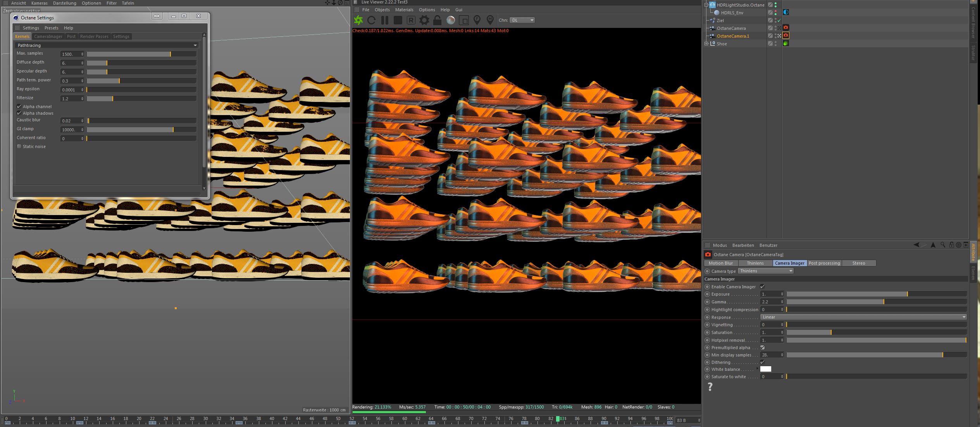Screen dimensions: 980x427
Task: Toggle the lock resolution padlock icon
Action: tap(437, 20)
